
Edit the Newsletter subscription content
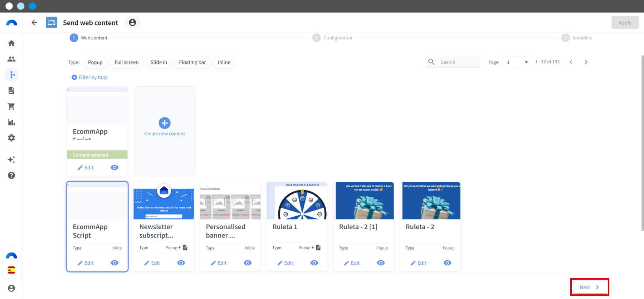pyautogui.click(x=152, y=263)
